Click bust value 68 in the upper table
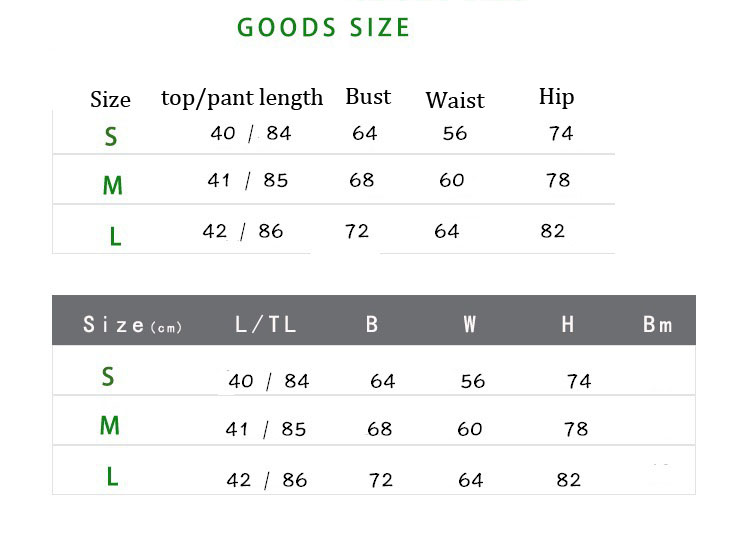 362,180
